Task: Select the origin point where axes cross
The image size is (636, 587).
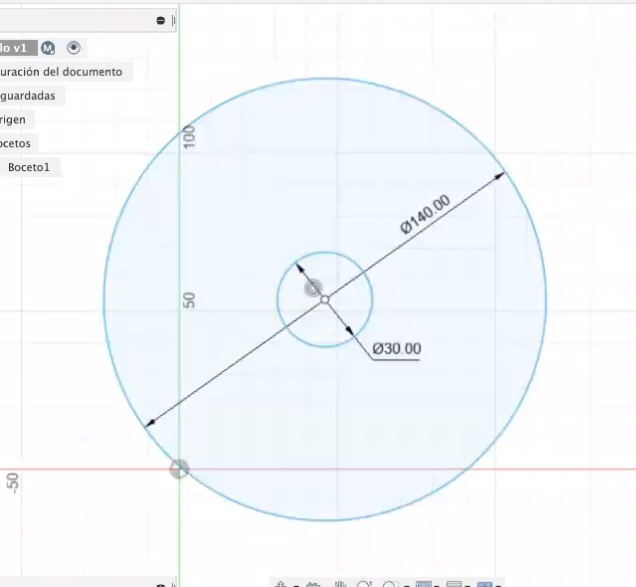Action: click(x=179, y=469)
